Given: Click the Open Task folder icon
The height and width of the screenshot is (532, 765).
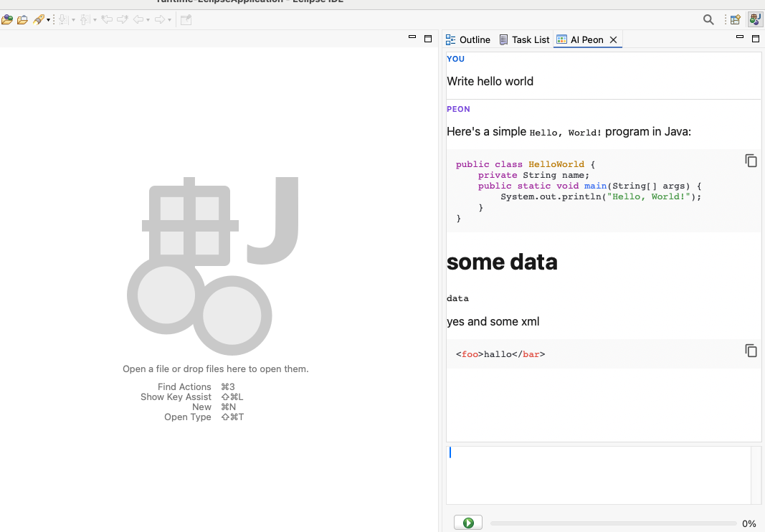Looking at the screenshot, I should tap(22, 20).
